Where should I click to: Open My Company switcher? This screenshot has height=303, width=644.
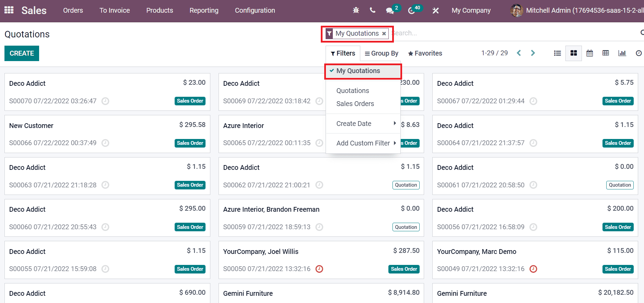tap(471, 11)
